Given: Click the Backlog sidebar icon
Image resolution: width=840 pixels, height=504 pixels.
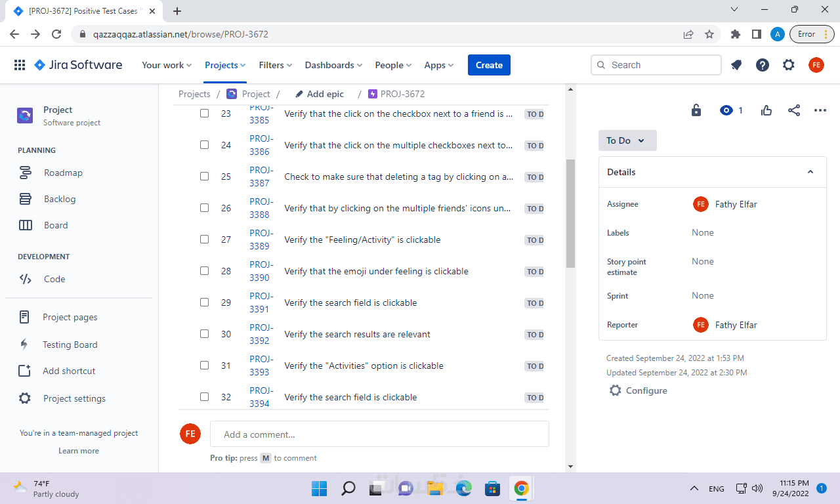Looking at the screenshot, I should tap(26, 199).
